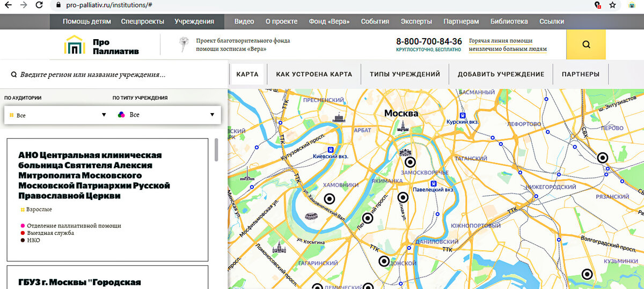The width and height of the screenshot is (644, 289).
Task: Click the institutions list scrollbar
Action: [216, 150]
